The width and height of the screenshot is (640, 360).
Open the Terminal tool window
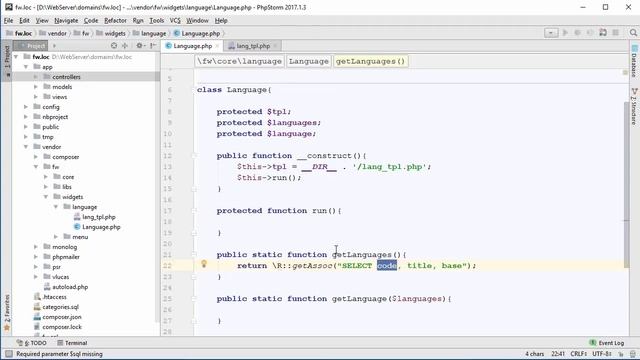72,343
